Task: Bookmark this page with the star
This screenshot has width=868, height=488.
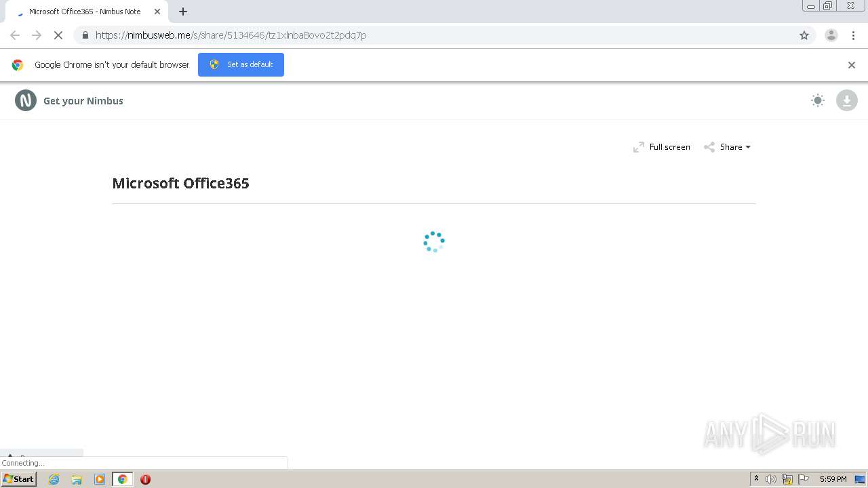Action: point(804,35)
